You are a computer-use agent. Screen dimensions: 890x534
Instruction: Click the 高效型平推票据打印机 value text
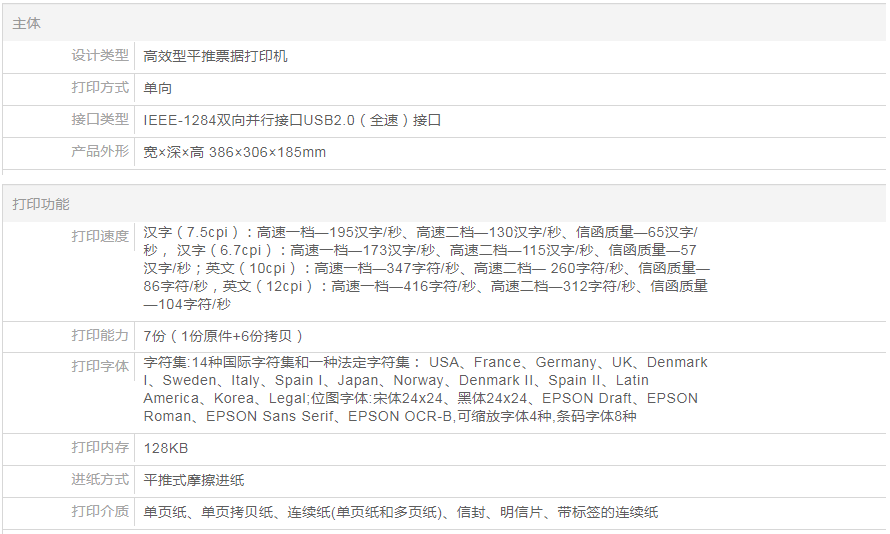coord(215,56)
